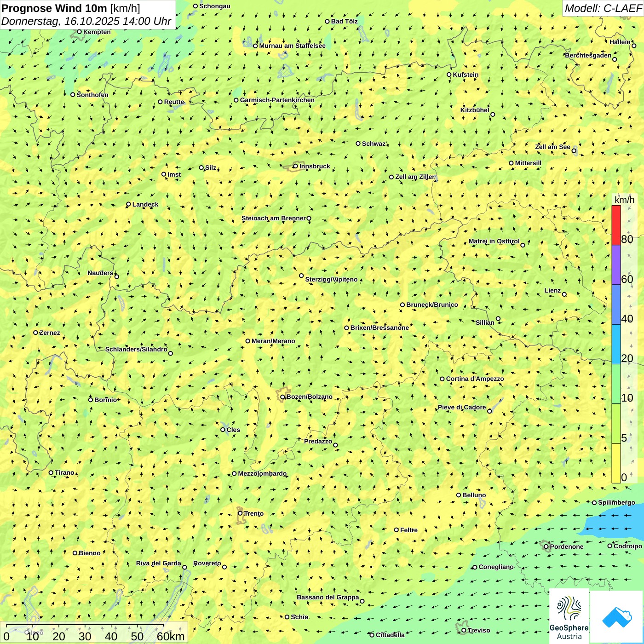Screen dimensions: 644x644
Task: Click the 'Steinach am Brenner' label
Action: [x=273, y=218]
